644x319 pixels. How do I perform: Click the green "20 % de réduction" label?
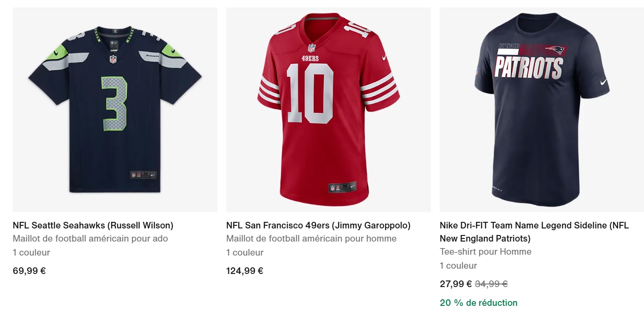479,303
